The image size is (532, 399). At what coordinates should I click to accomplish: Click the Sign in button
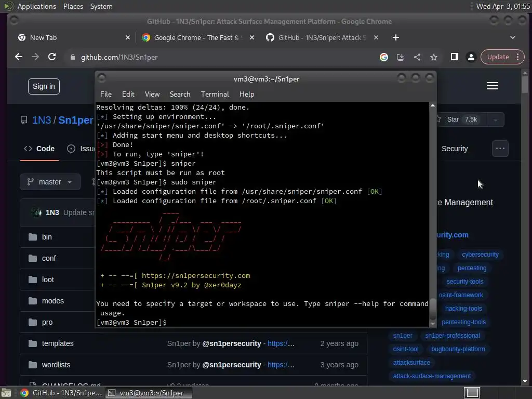44,87
